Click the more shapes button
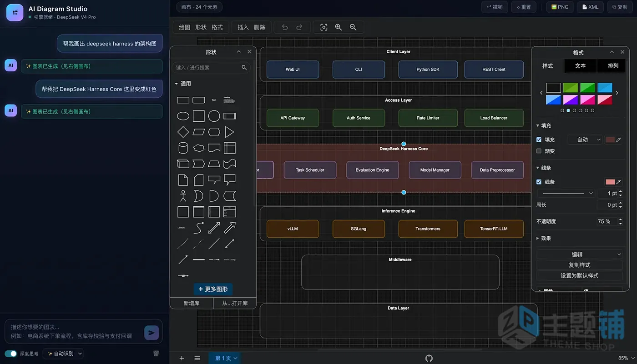 click(213, 289)
